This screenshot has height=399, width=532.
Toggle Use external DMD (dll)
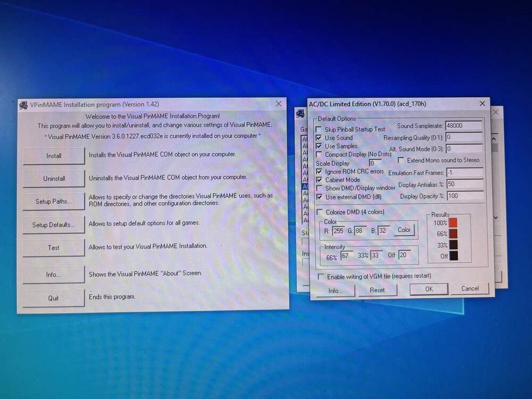pos(319,197)
